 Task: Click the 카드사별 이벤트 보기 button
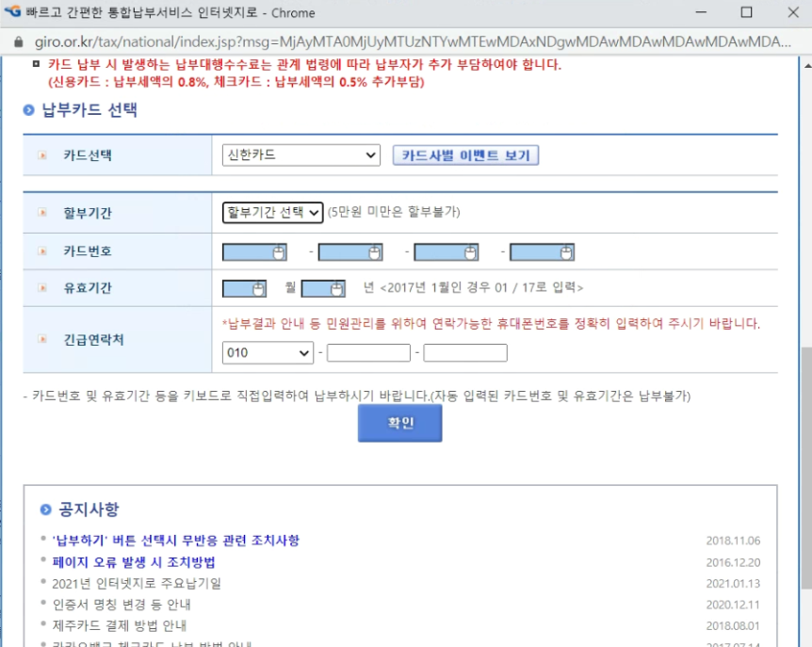click(x=465, y=155)
